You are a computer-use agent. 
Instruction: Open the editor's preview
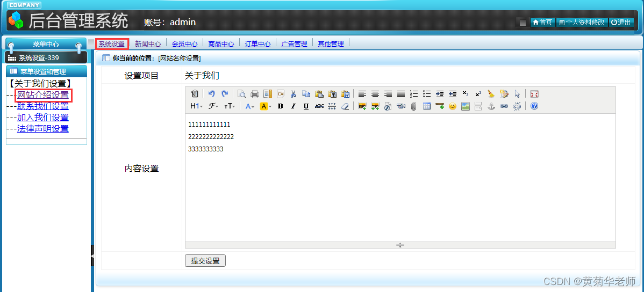(x=242, y=94)
